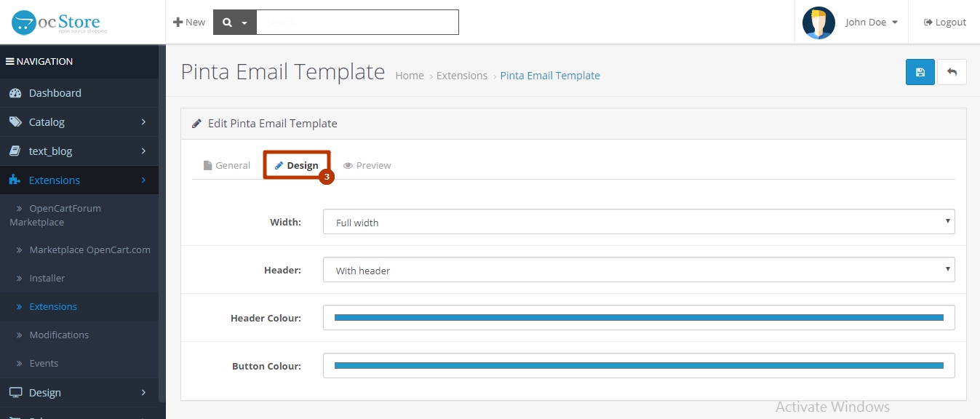980x419 pixels.
Task: Pick the Header Colour swatch
Action: tap(638, 318)
